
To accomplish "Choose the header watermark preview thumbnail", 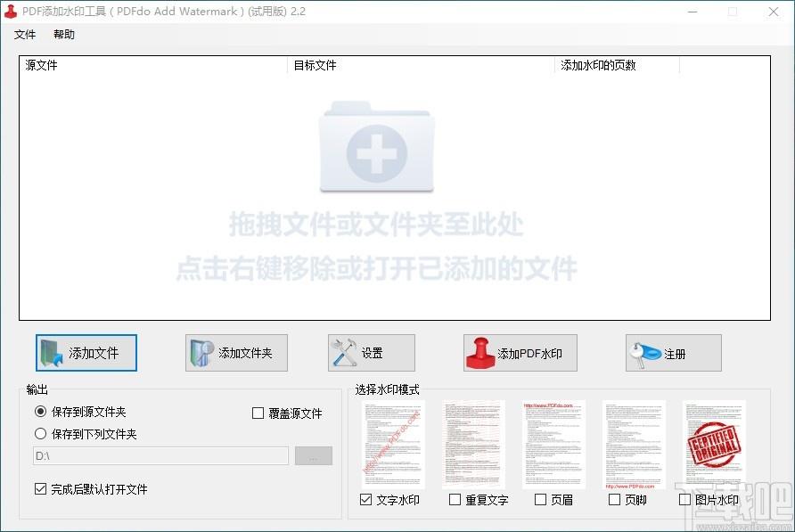I will click(x=553, y=444).
